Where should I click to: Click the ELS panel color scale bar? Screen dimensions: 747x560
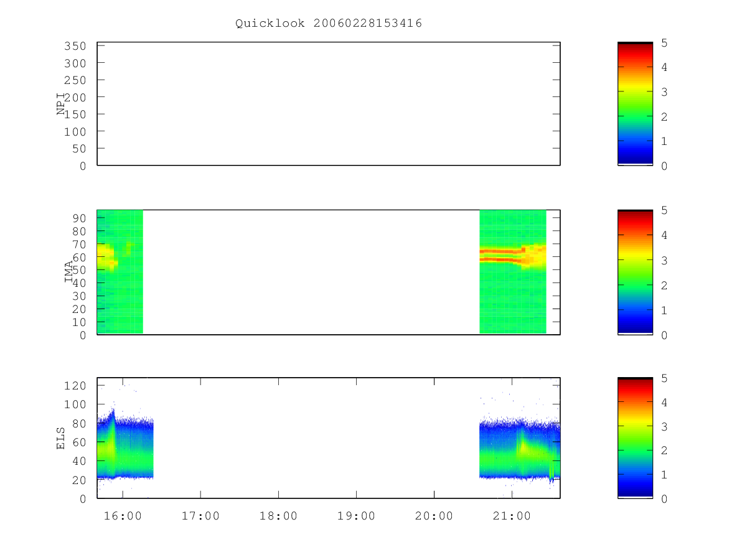pos(635,438)
